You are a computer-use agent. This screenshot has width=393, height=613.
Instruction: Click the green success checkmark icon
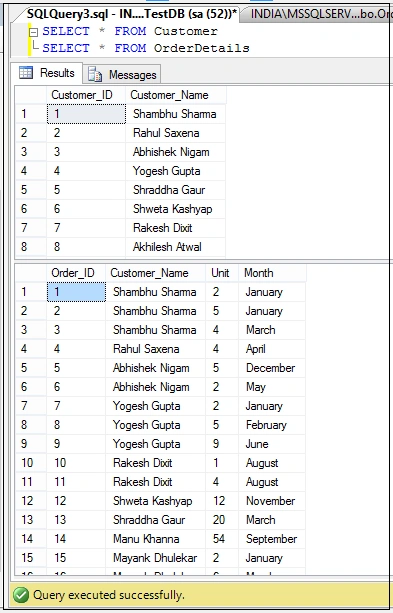point(21,595)
